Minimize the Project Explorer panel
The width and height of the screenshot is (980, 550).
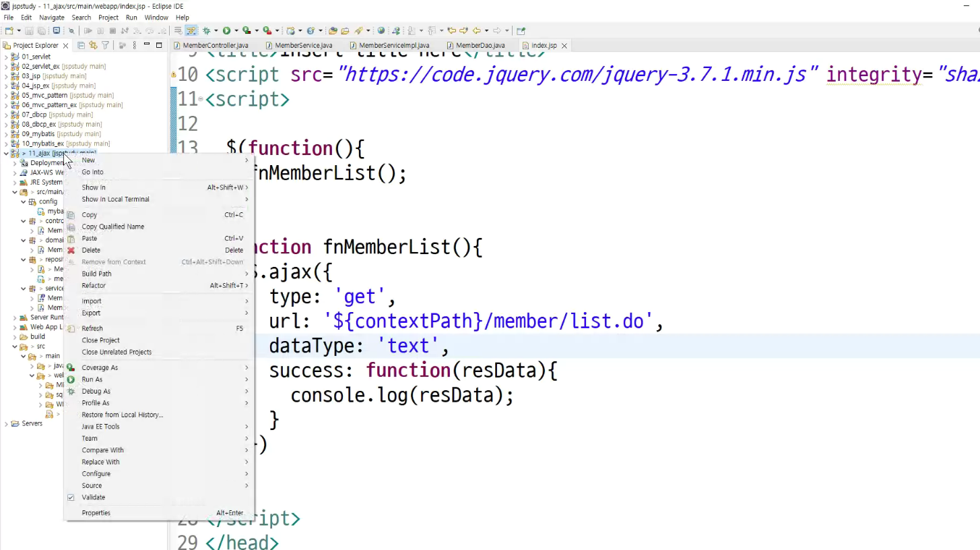148,45
